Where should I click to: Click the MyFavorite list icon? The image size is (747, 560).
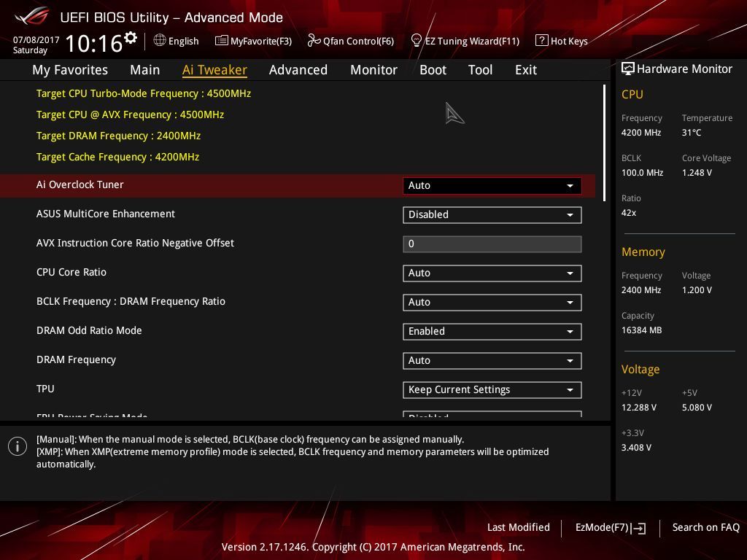click(x=222, y=41)
